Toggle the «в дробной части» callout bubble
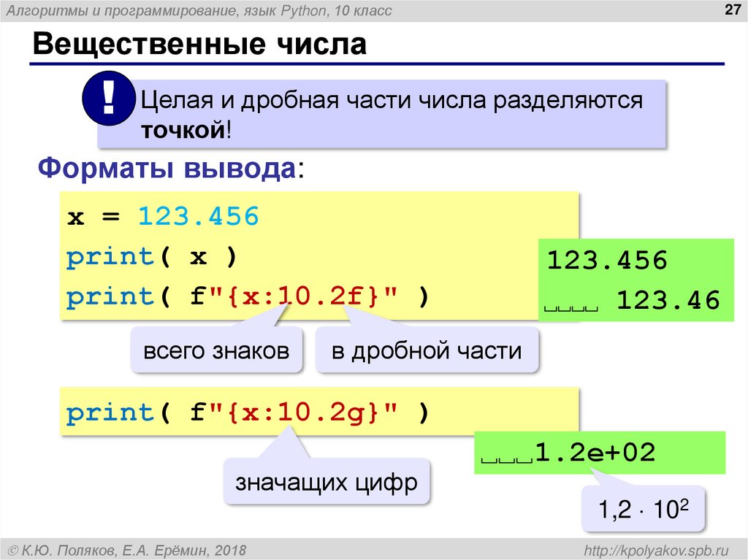Viewport: 748px width, 560px height. [426, 350]
